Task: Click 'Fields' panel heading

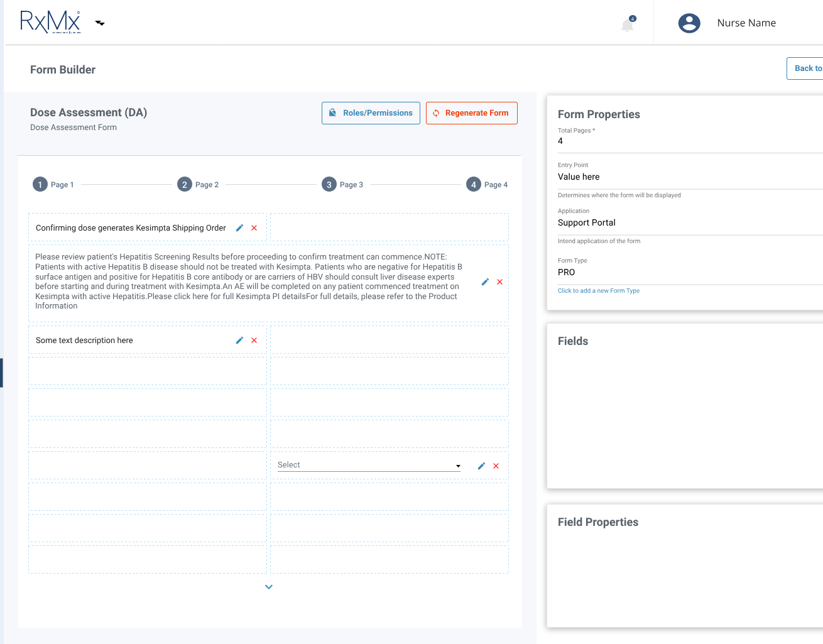Action: [573, 341]
